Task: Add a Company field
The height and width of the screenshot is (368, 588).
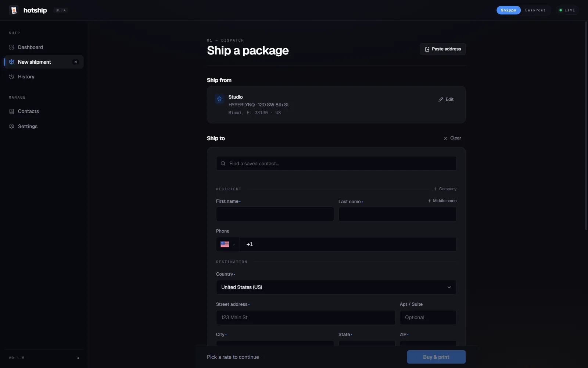Action: pyautogui.click(x=445, y=189)
